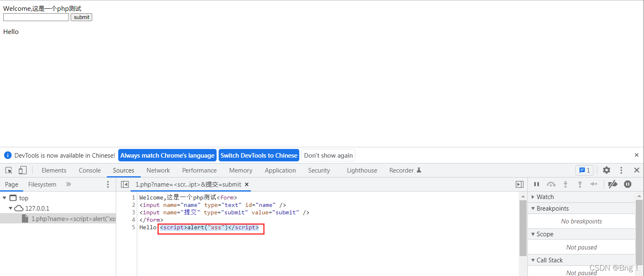
Task: Pause script execution
Action: click(537, 184)
